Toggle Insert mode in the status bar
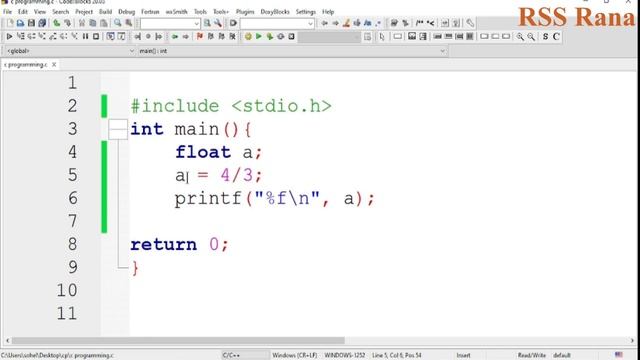Viewport: 640px width, 360px height. click(x=463, y=356)
